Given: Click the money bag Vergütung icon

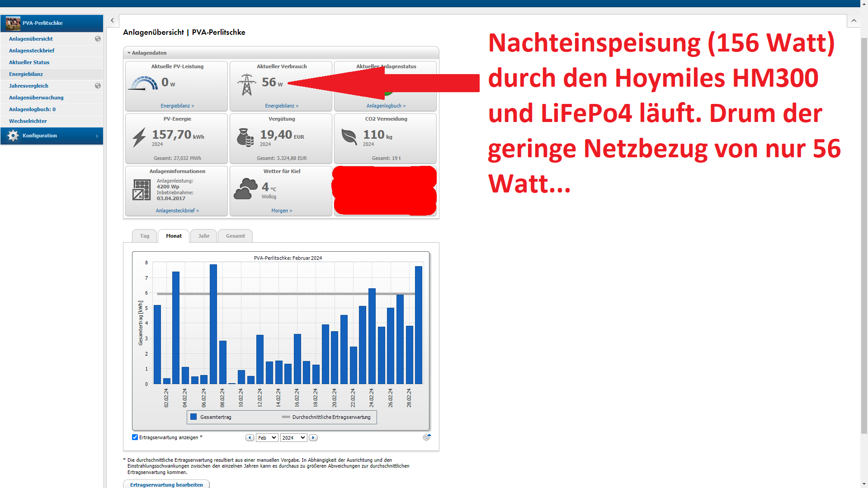Looking at the screenshot, I should [x=245, y=137].
